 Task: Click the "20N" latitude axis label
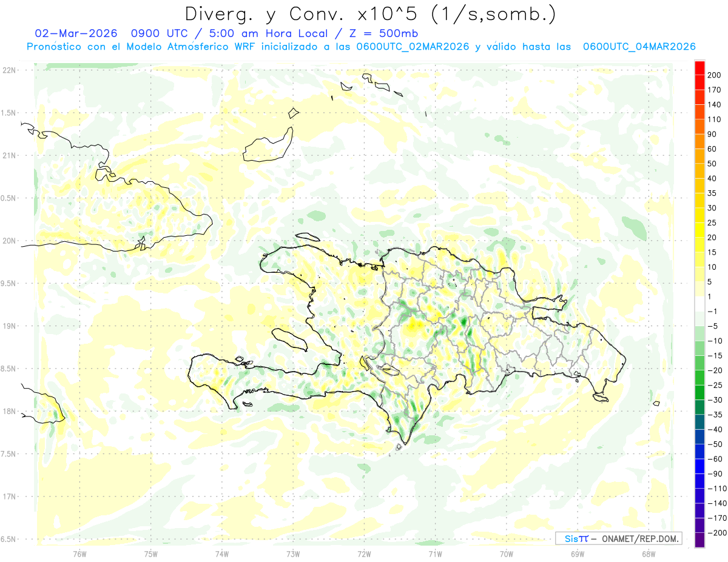[9, 241]
